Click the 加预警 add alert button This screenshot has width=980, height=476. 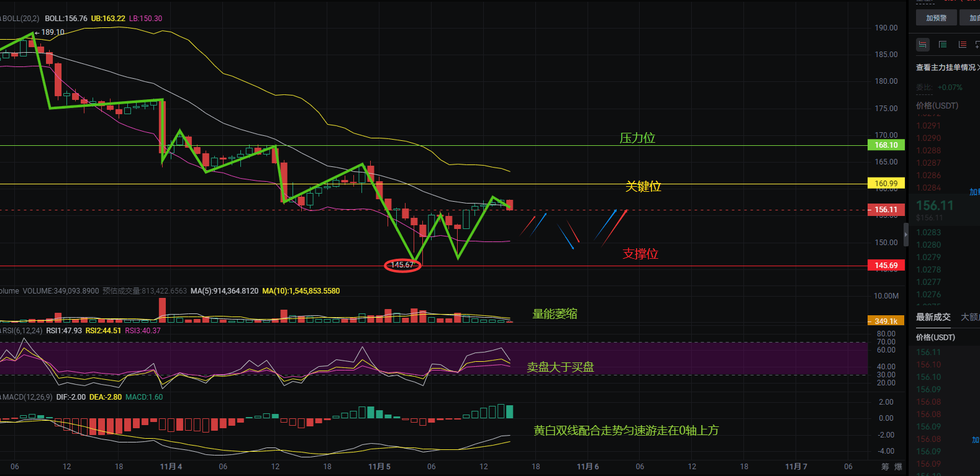tap(937, 18)
